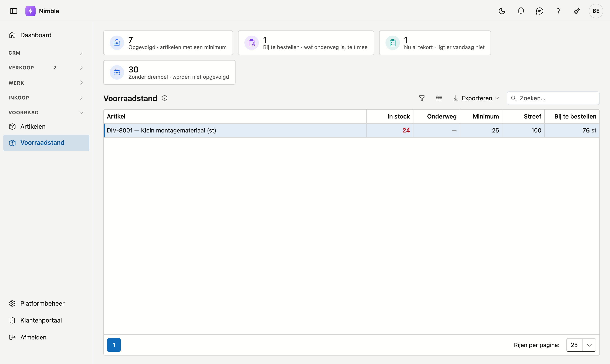The height and width of the screenshot is (364, 610).
Task: Select the 30 Zonder drempel card
Action: 169,72
